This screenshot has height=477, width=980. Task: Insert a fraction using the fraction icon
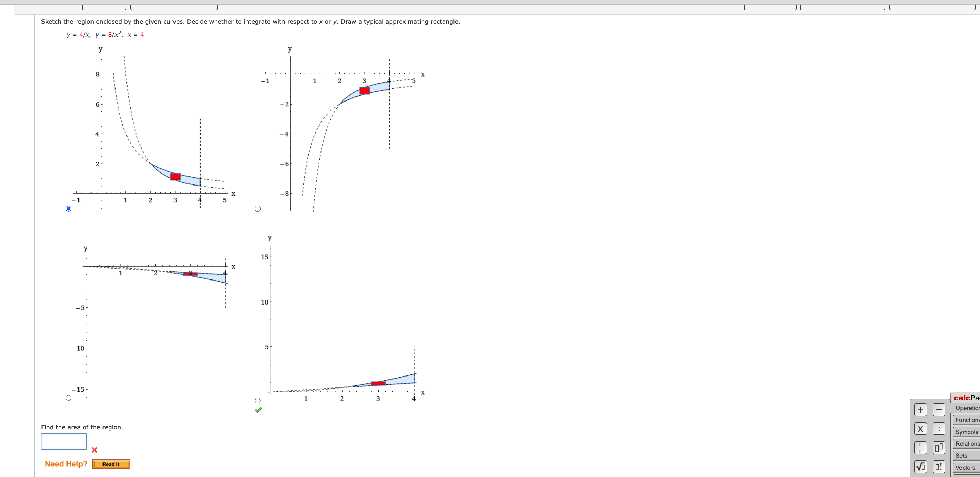point(921,448)
